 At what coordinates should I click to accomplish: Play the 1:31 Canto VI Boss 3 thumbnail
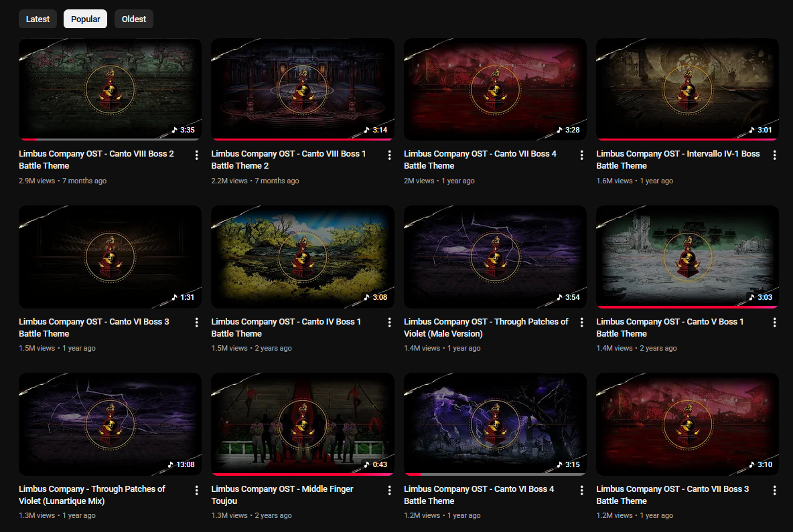tap(111, 257)
